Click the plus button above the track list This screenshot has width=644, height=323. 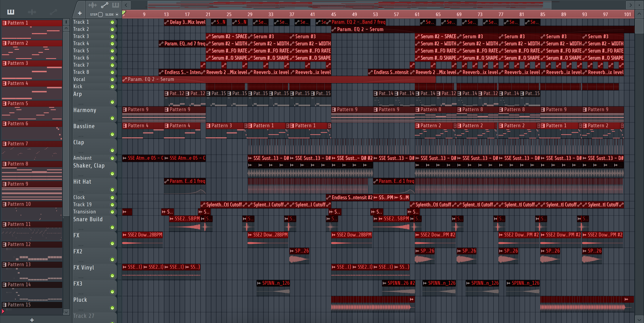80,13
